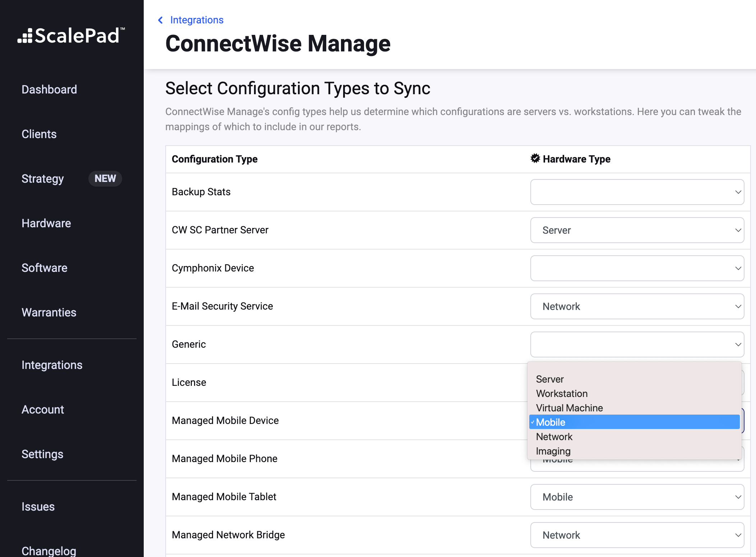
Task: Open the Issues section in sidebar
Action: point(38,506)
